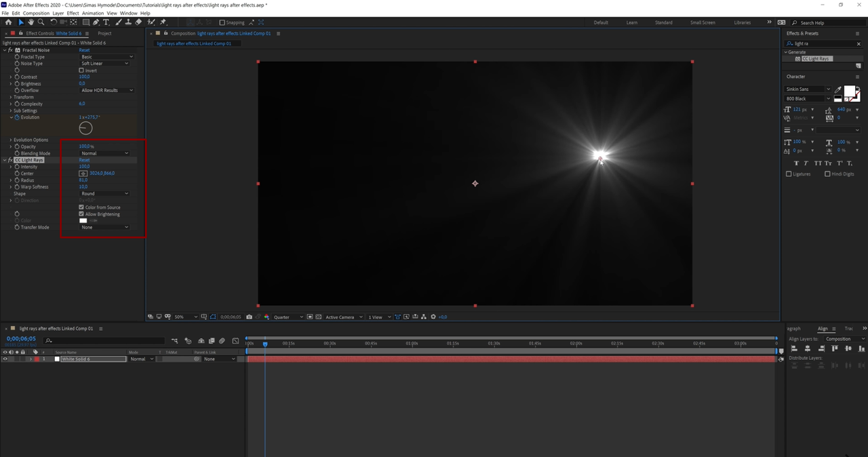868x457 pixels.
Task: Expand the Transform property group
Action: tap(11, 97)
